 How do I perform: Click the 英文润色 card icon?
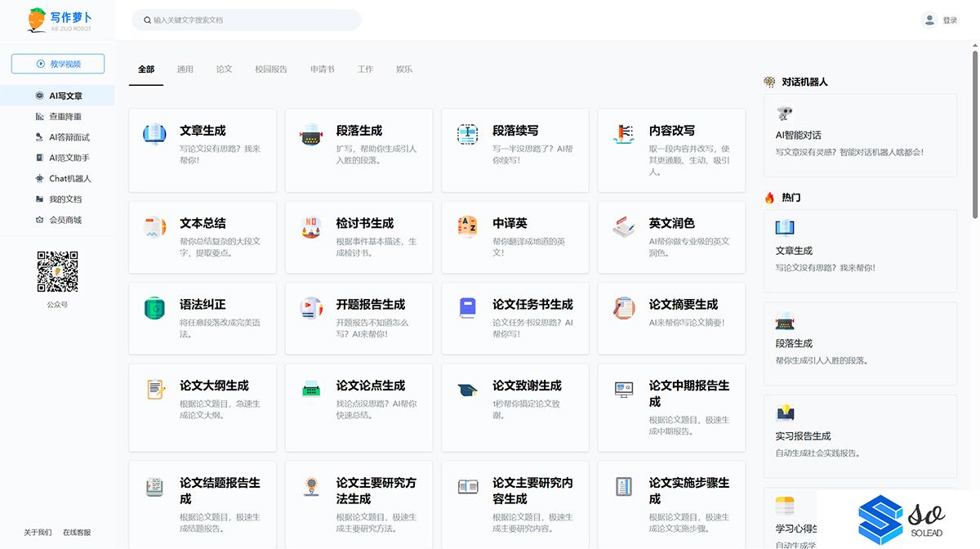coord(624,226)
